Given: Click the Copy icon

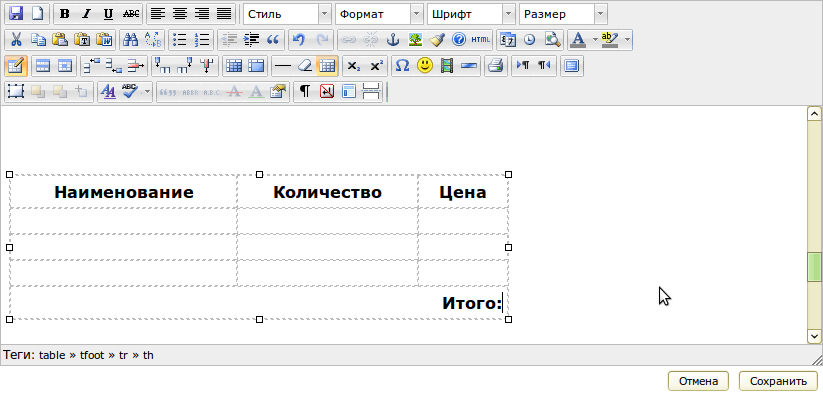Looking at the screenshot, I should (x=38, y=40).
